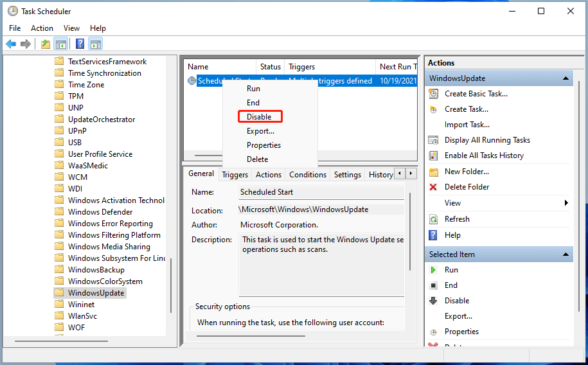Click green Run icon under Selected Item
This screenshot has width=588, height=365.
[434, 270]
